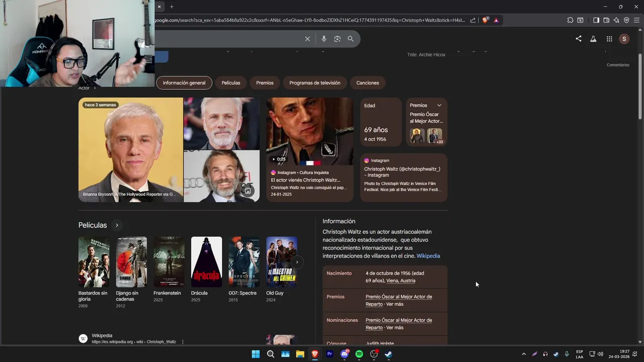Open the browser extensions puzzle icon
The image size is (644, 362).
[x=570, y=20]
